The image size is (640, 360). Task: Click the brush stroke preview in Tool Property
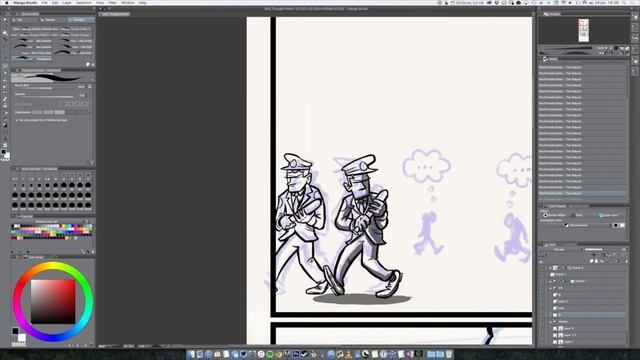point(52,77)
